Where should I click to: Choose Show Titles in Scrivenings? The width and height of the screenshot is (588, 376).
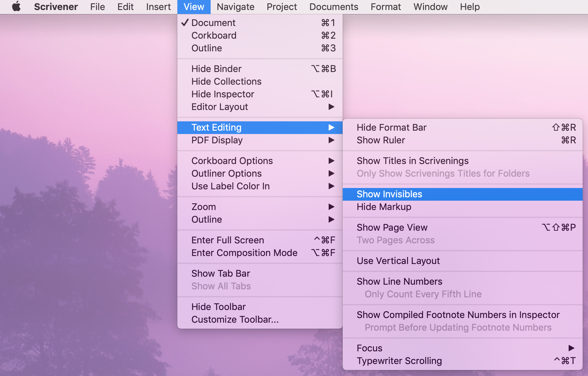pyautogui.click(x=463, y=161)
